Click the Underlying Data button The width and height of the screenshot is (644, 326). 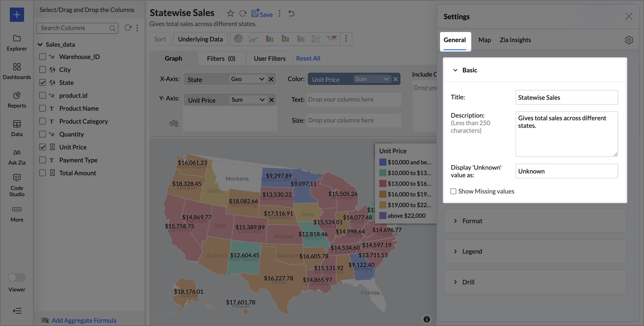pos(200,39)
